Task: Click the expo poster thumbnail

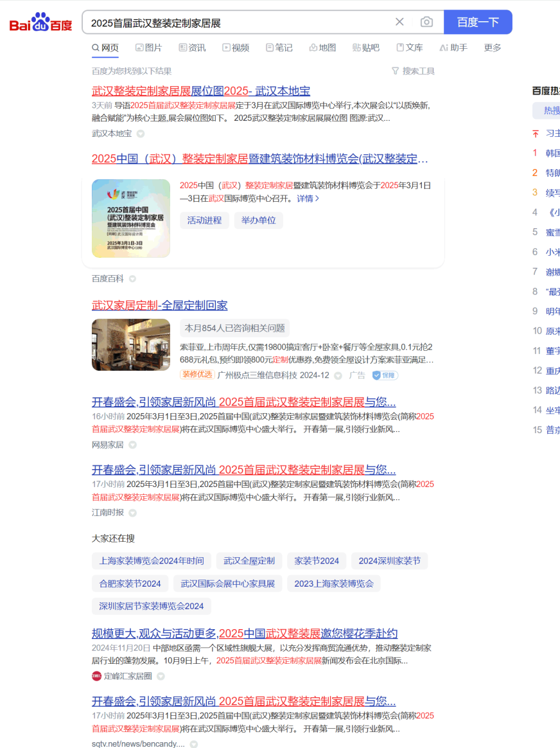Action: tap(130, 218)
